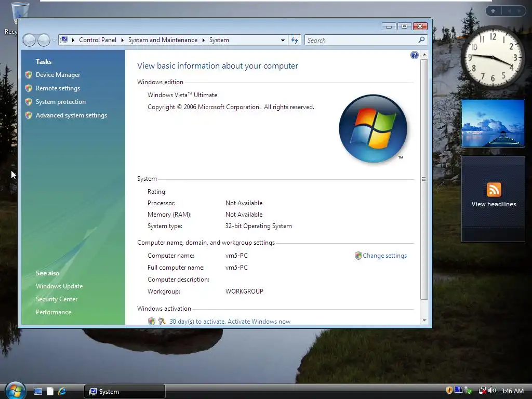Click Show Desktop quick launch icon
The image size is (532, 399).
[x=37, y=391]
